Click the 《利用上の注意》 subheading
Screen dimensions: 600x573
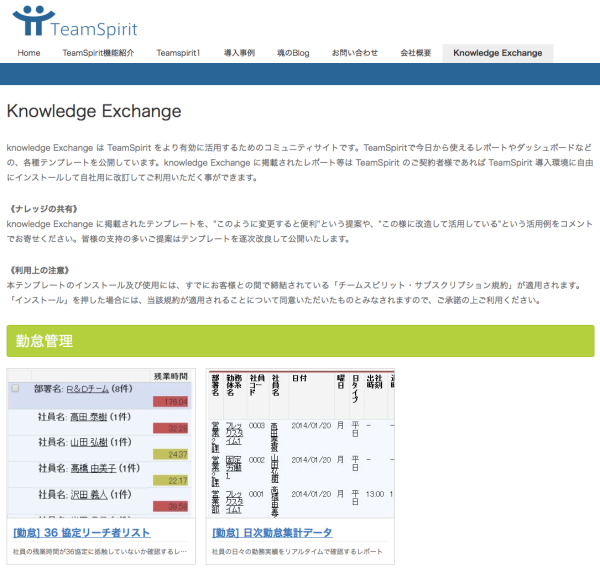pyautogui.click(x=39, y=270)
